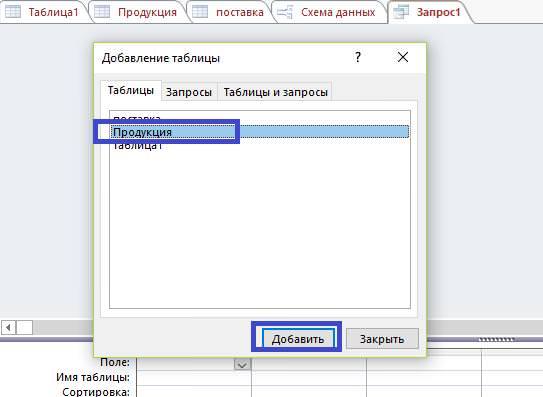The width and height of the screenshot is (543, 397).
Task: Close the Добавление таблицы dialog with the X
Action: coord(403,57)
